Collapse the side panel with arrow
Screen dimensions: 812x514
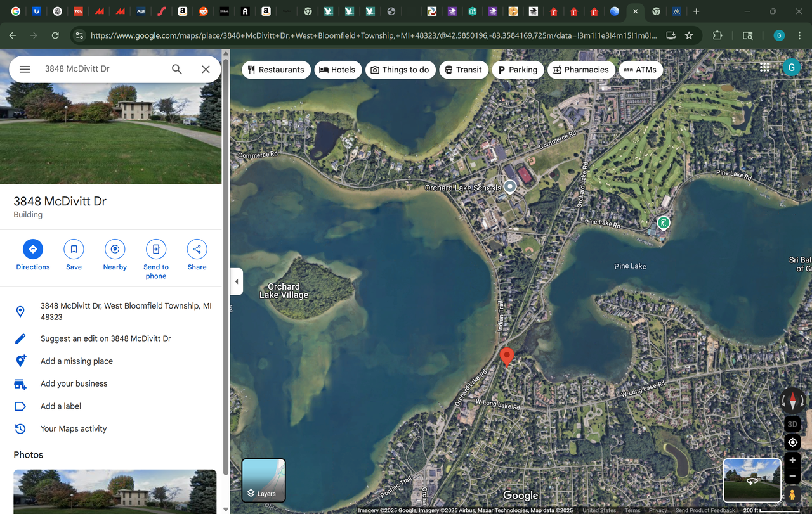pyautogui.click(x=237, y=281)
